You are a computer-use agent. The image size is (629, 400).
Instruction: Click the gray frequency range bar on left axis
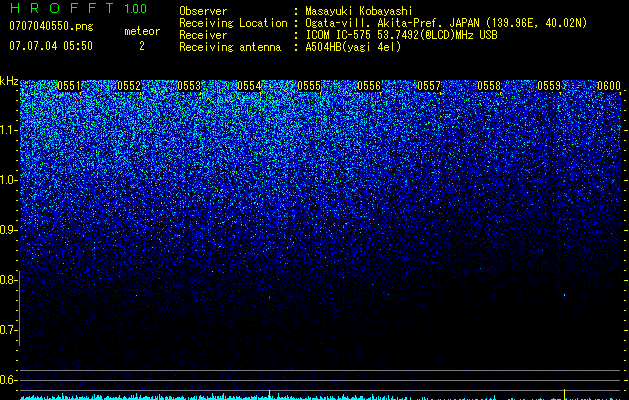pyautogui.click(x=19, y=309)
